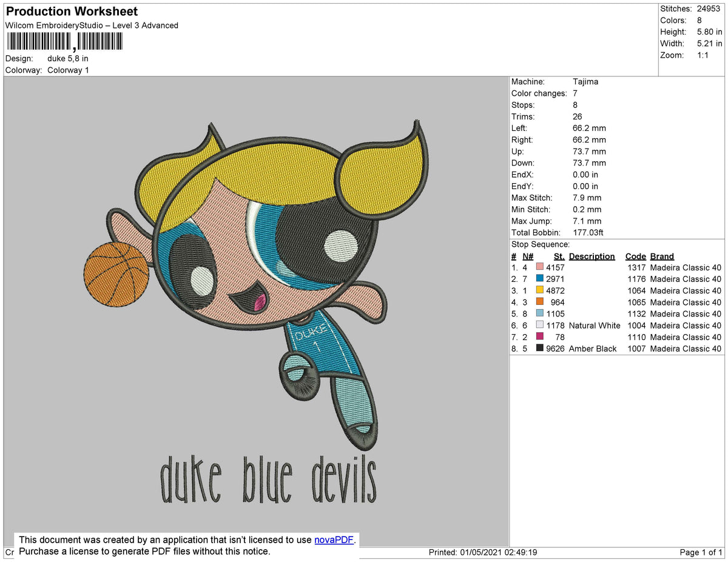Click the Colors value 8

[x=699, y=21]
